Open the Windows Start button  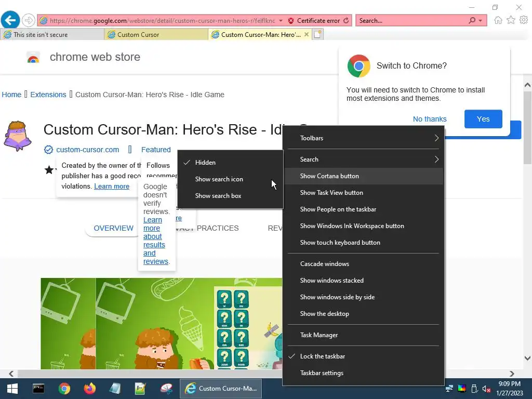(12, 389)
